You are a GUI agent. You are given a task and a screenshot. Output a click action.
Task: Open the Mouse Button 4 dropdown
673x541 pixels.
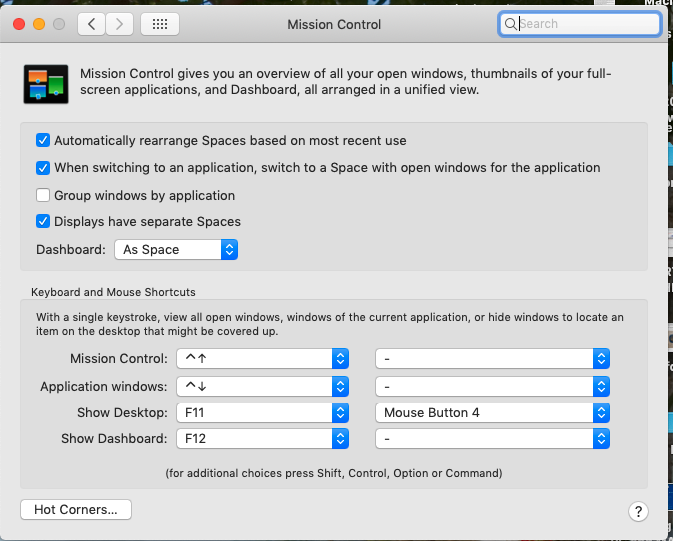[x=493, y=413]
